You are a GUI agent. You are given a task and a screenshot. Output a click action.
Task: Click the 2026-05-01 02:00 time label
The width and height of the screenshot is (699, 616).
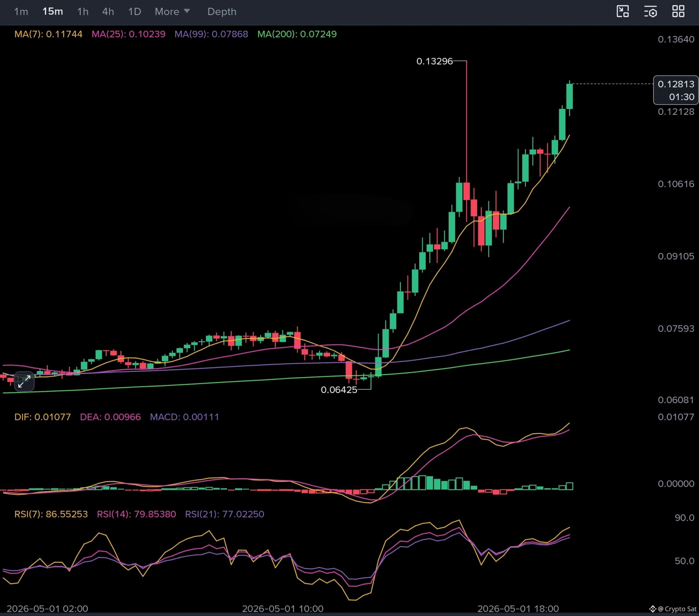click(47, 609)
